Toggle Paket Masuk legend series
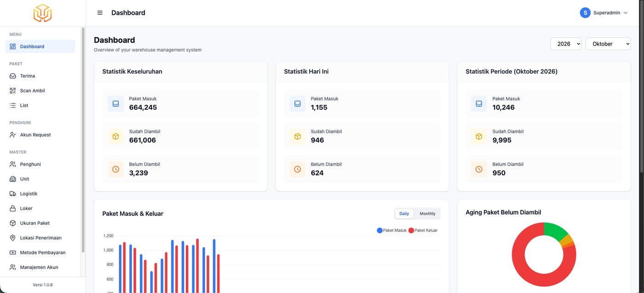This screenshot has height=293, width=644. point(392,231)
